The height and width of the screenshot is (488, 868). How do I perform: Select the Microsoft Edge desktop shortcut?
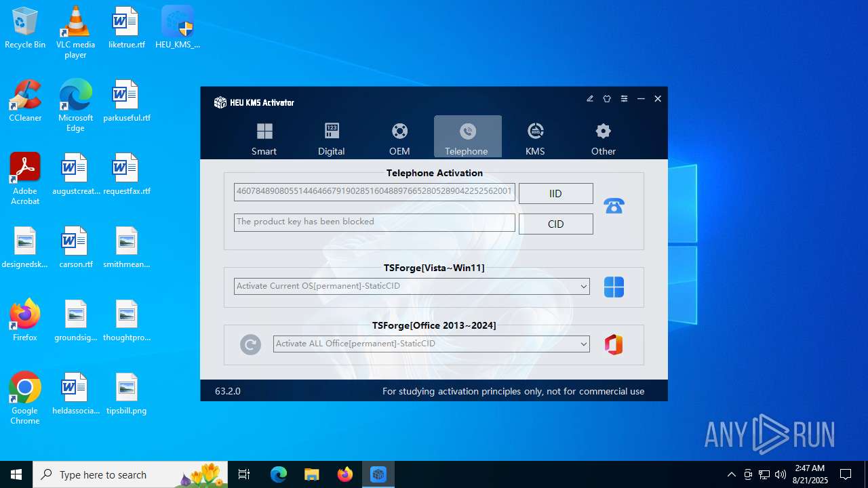click(75, 106)
